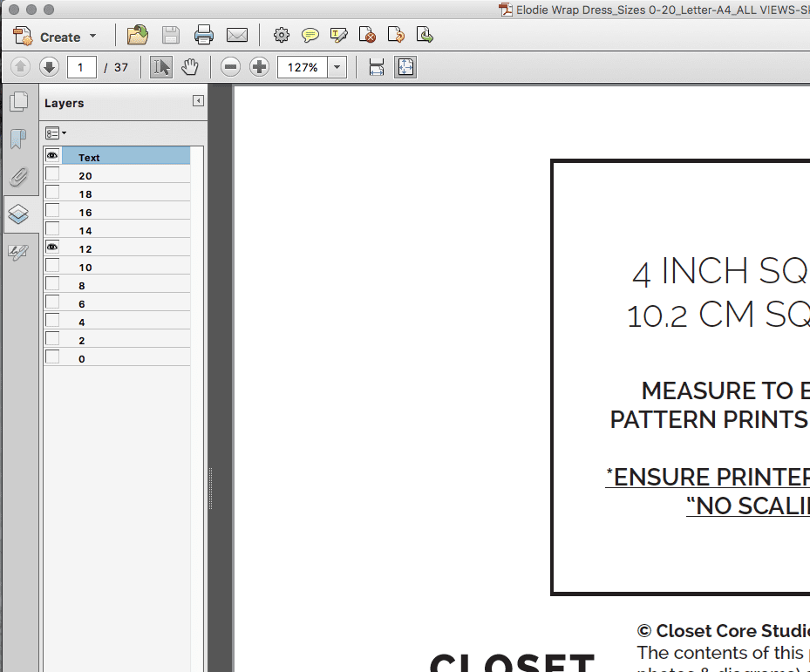Open the Attachments paperclip panel

18,177
